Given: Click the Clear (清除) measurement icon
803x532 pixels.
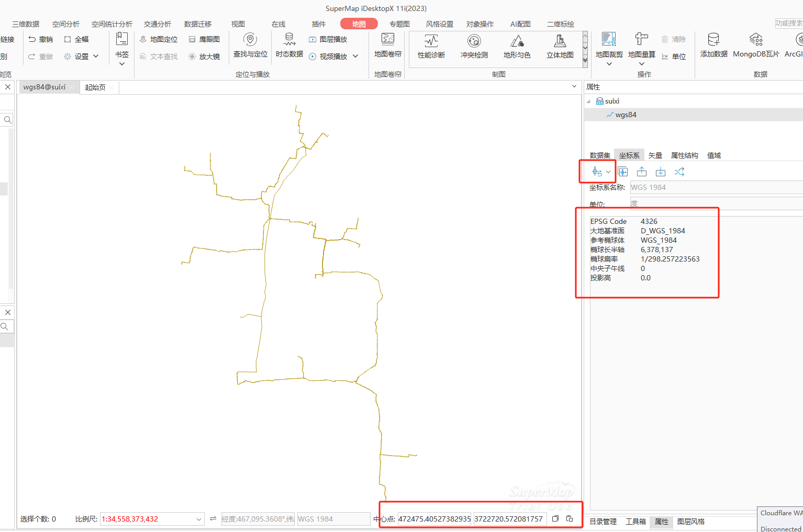Looking at the screenshot, I should tap(665, 39).
